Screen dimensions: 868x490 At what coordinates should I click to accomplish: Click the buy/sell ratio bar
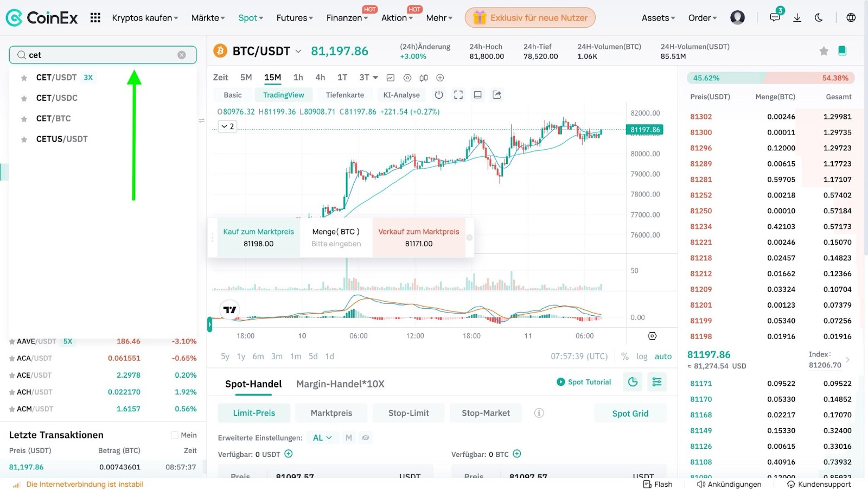(x=770, y=78)
